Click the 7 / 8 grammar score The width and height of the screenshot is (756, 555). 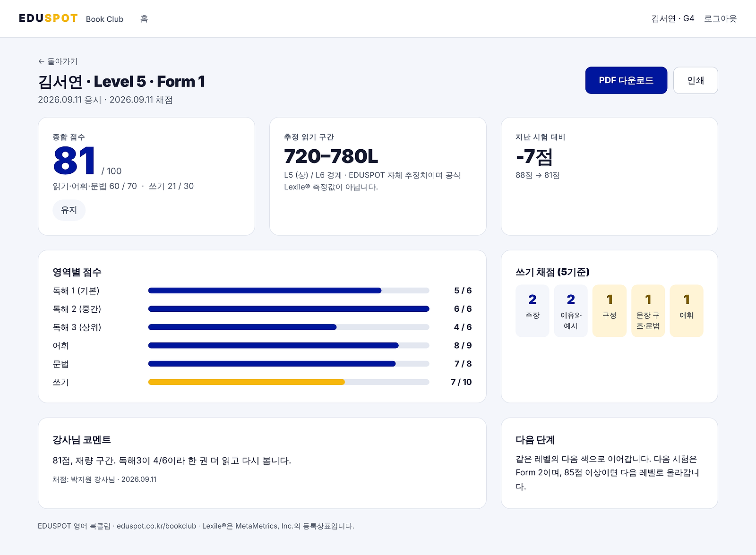coord(463,364)
